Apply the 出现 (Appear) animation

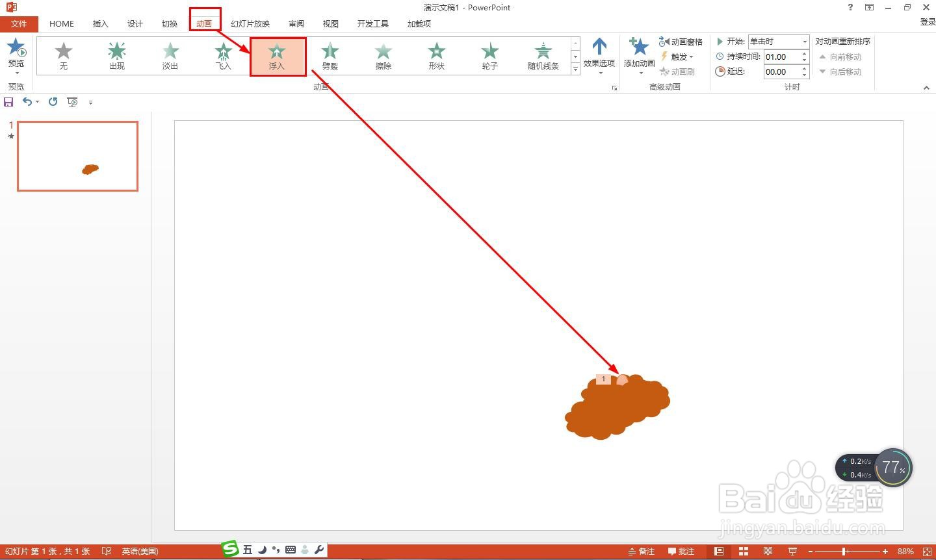point(117,56)
